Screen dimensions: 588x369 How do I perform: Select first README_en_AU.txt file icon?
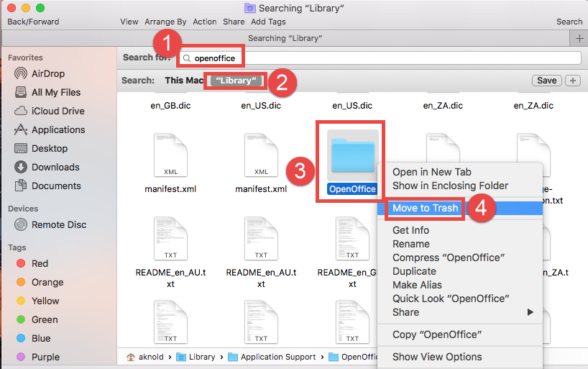coord(170,238)
